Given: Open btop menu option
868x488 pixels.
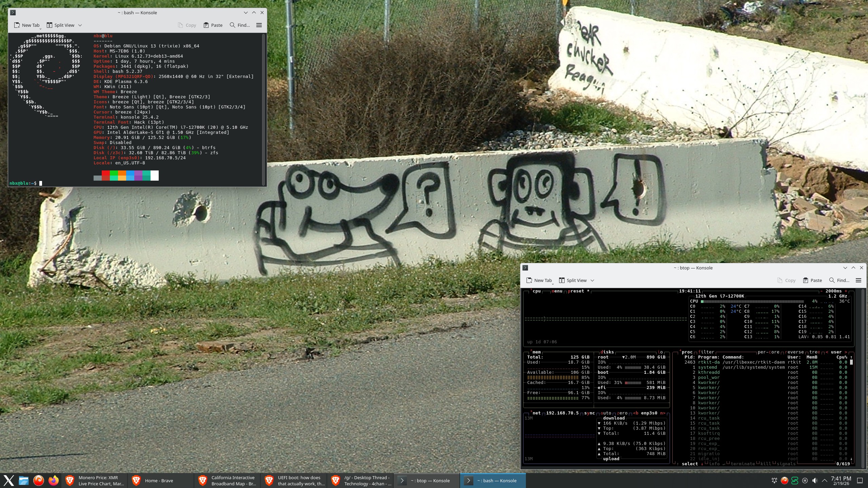Looking at the screenshot, I should coord(557,291).
